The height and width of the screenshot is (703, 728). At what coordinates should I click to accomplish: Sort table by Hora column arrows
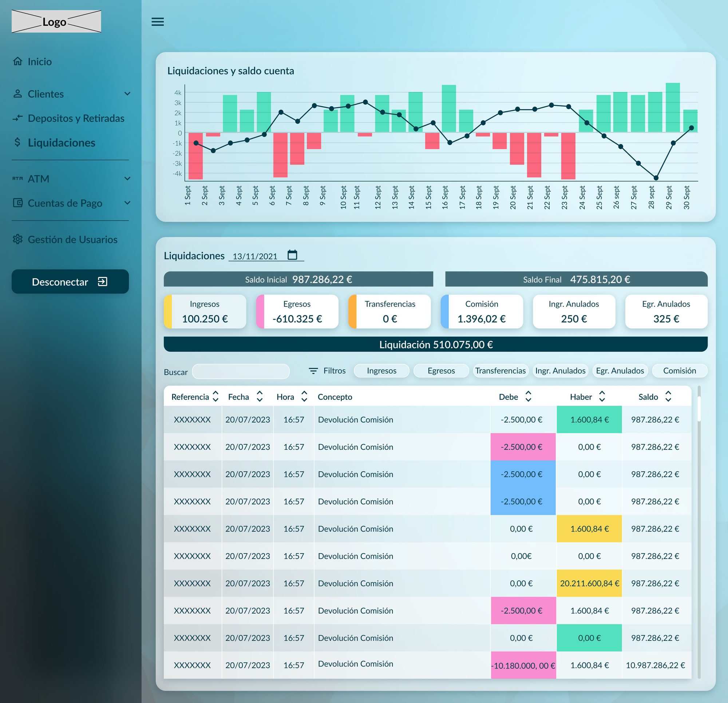coord(304,396)
